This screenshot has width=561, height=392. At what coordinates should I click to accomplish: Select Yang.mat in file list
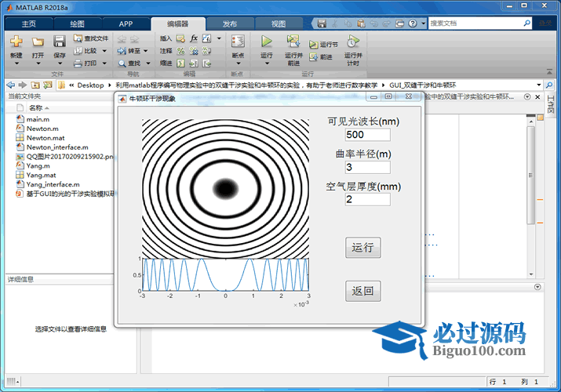tap(41, 175)
